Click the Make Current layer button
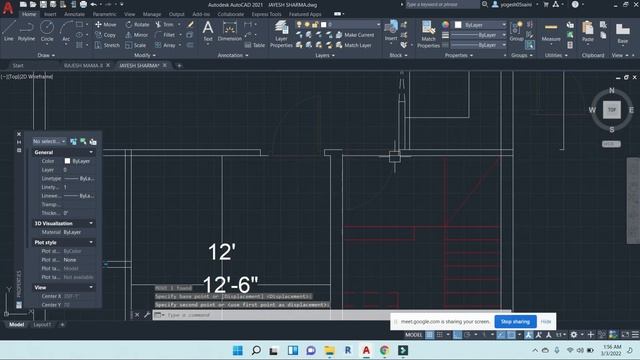This screenshot has height=360, width=640. click(x=355, y=35)
